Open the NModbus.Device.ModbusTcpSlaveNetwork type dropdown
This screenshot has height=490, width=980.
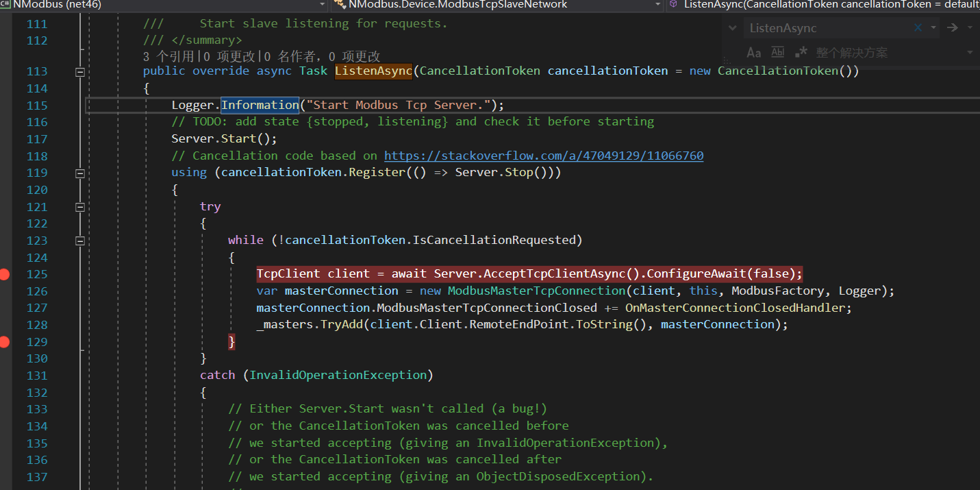(x=658, y=4)
